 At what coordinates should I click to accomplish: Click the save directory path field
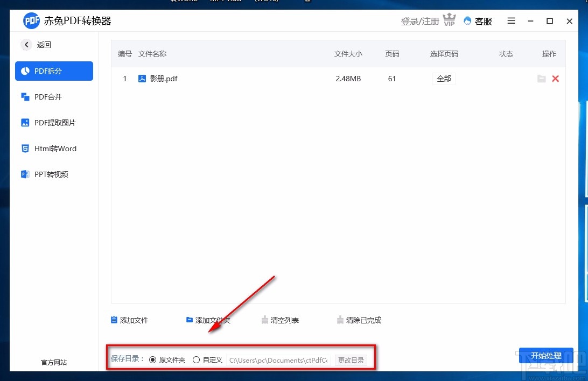278,360
